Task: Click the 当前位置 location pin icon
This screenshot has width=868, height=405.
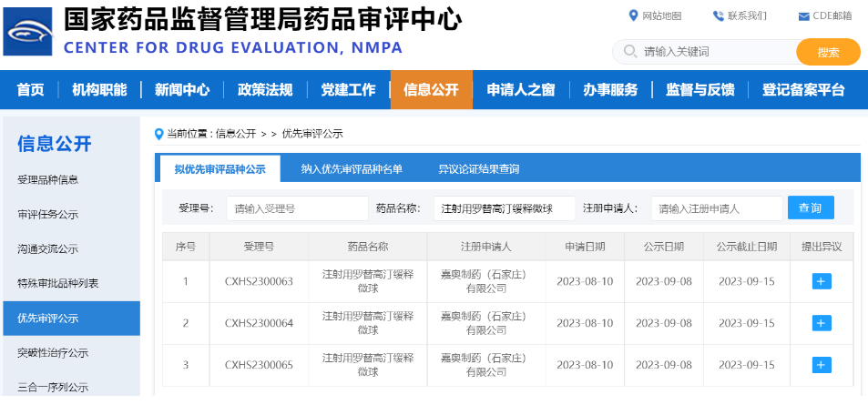Action: point(159,134)
